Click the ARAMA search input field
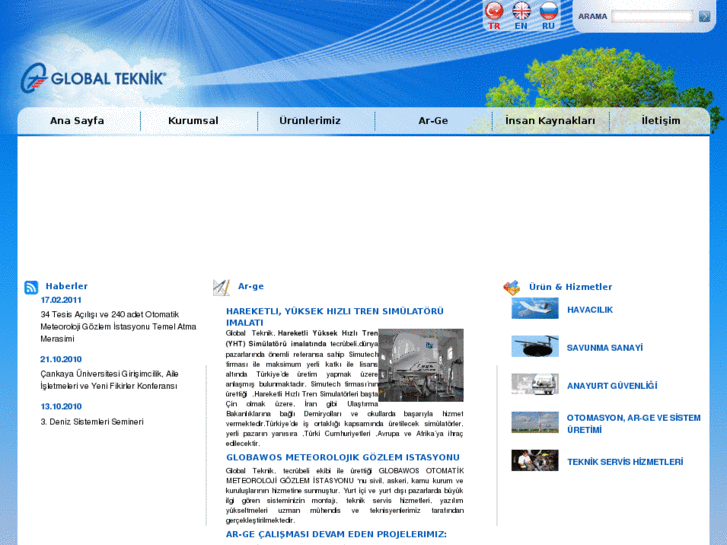The height and width of the screenshot is (545, 727). click(x=652, y=16)
